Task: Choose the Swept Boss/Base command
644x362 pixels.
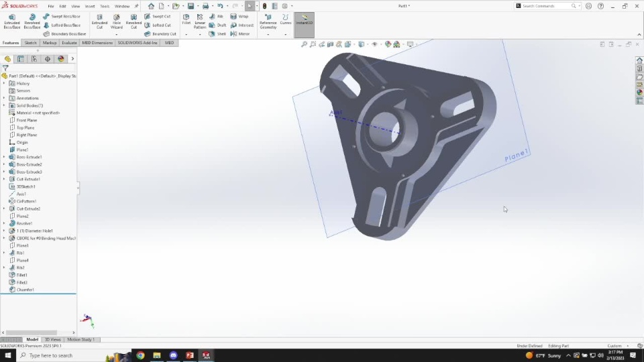Action: [x=62, y=16]
